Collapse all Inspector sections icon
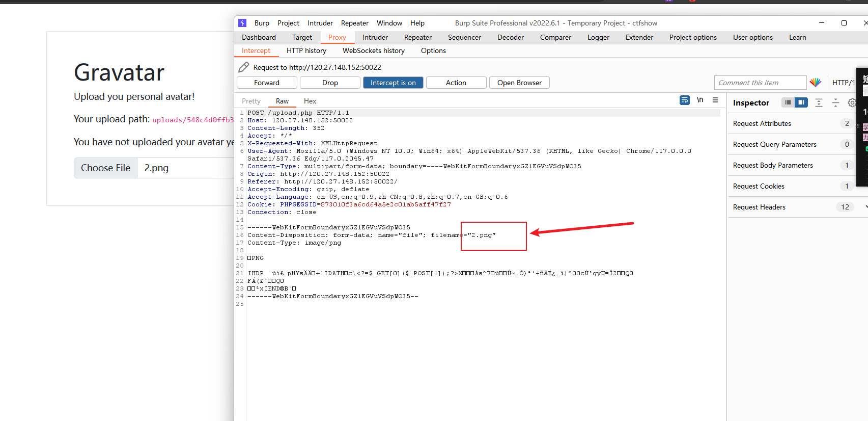This screenshot has width=868, height=421. [x=835, y=102]
